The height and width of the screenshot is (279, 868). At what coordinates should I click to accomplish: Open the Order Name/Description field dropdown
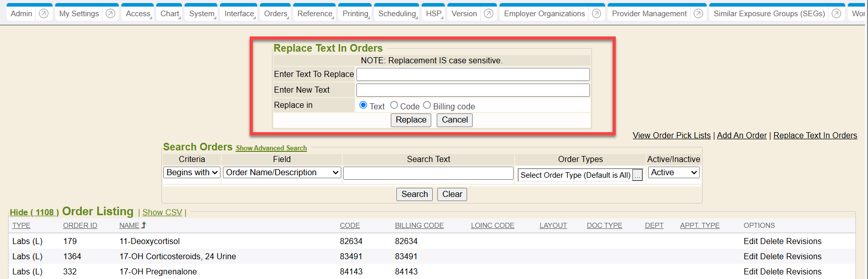point(282,173)
